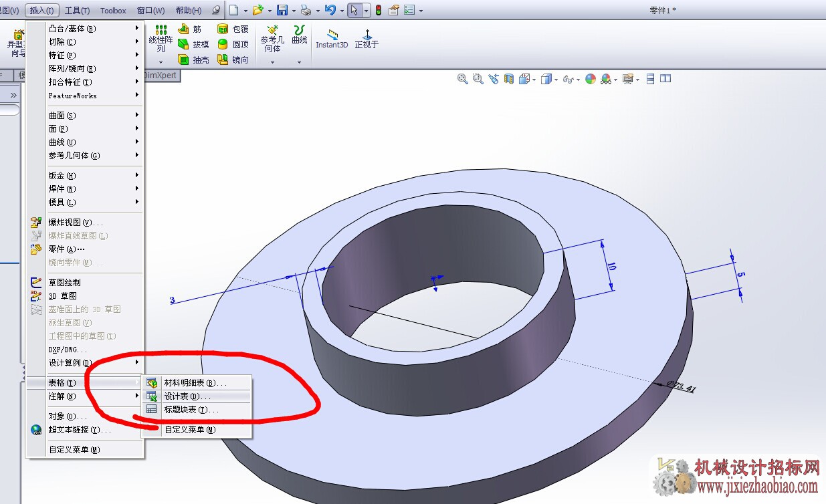
Task: Select the Wrap (包覆) feature tool
Action: point(233,29)
